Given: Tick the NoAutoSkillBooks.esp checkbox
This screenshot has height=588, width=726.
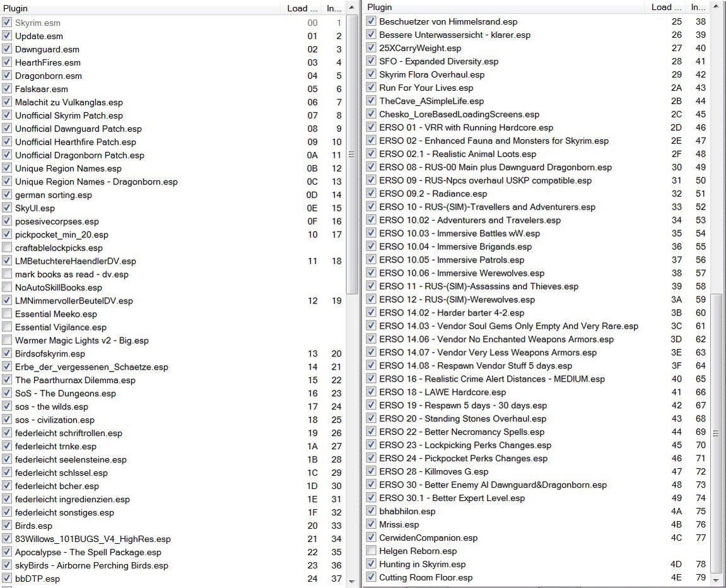Looking at the screenshot, I should click(7, 287).
